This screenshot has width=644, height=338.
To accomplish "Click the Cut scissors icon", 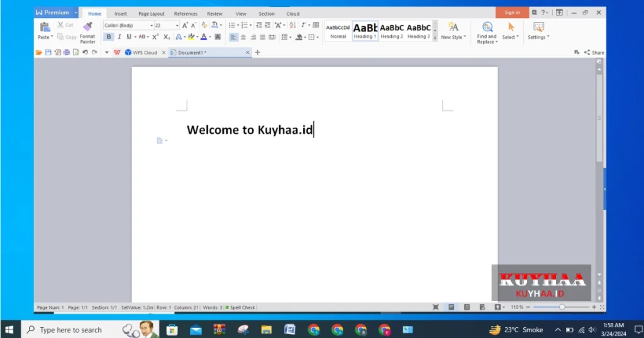I will point(60,25).
